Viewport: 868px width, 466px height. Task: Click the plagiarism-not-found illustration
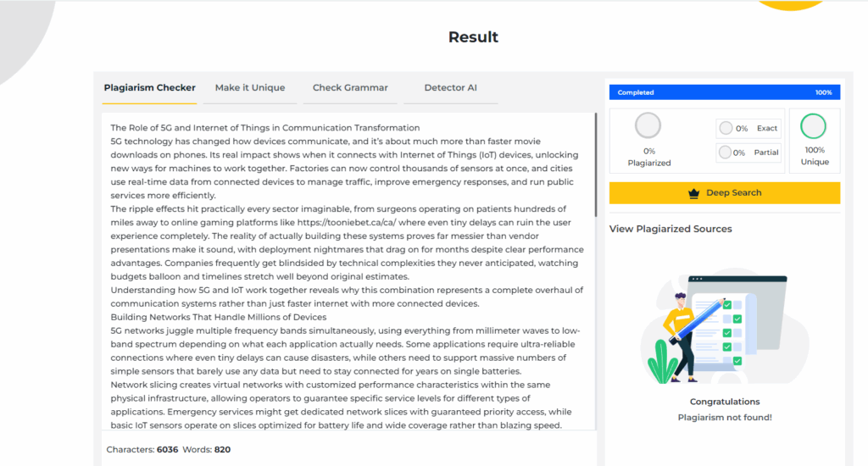tap(725, 326)
